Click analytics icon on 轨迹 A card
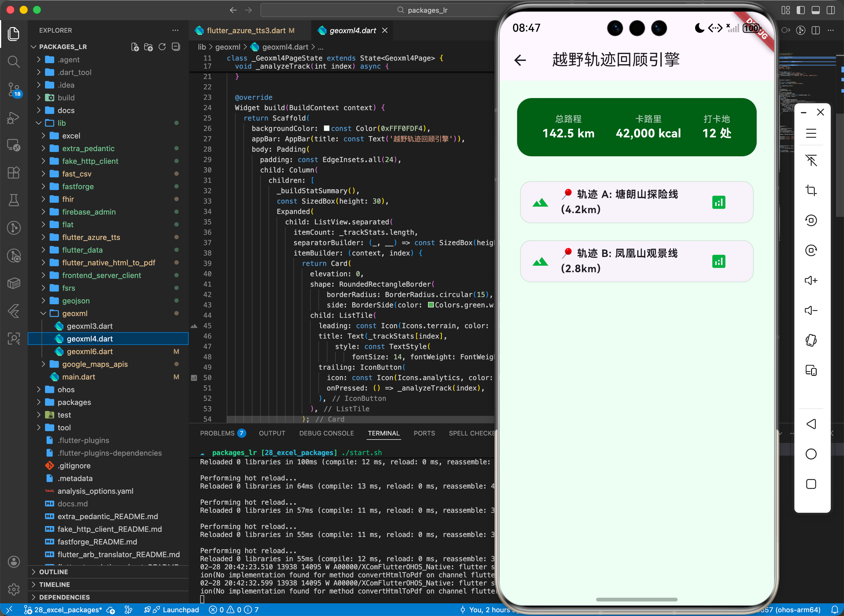The image size is (844, 616). tap(718, 202)
